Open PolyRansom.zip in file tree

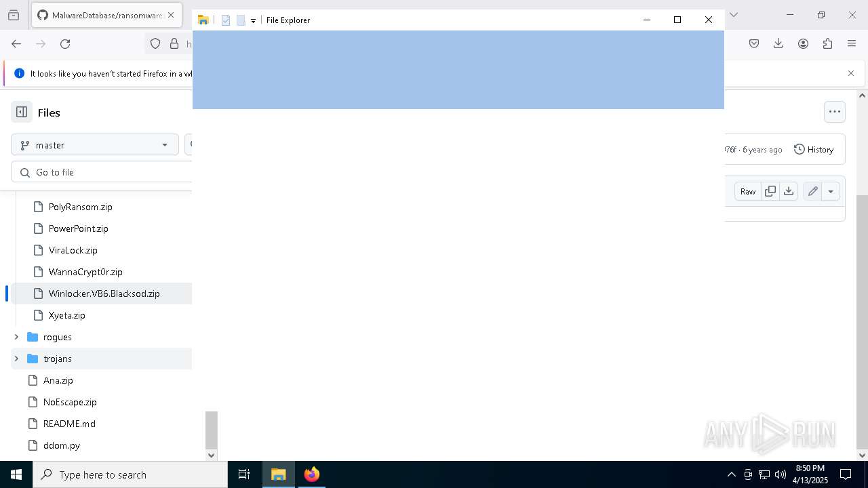80,207
